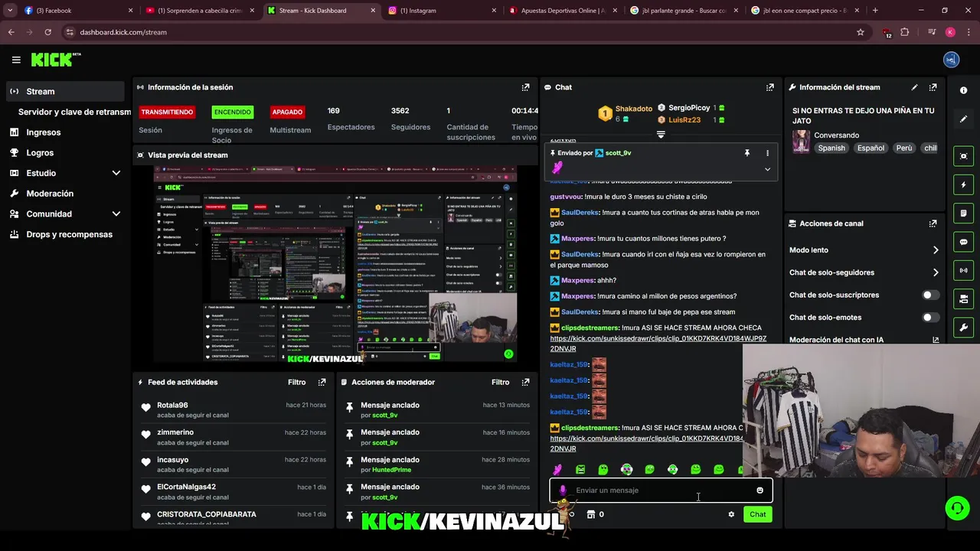Click the Español tag chip

click(871, 148)
